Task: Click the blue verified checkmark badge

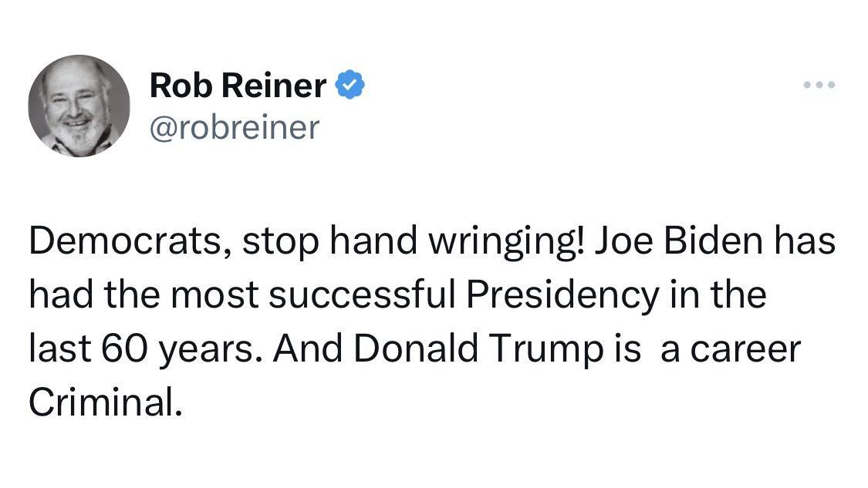Action: click(x=350, y=85)
